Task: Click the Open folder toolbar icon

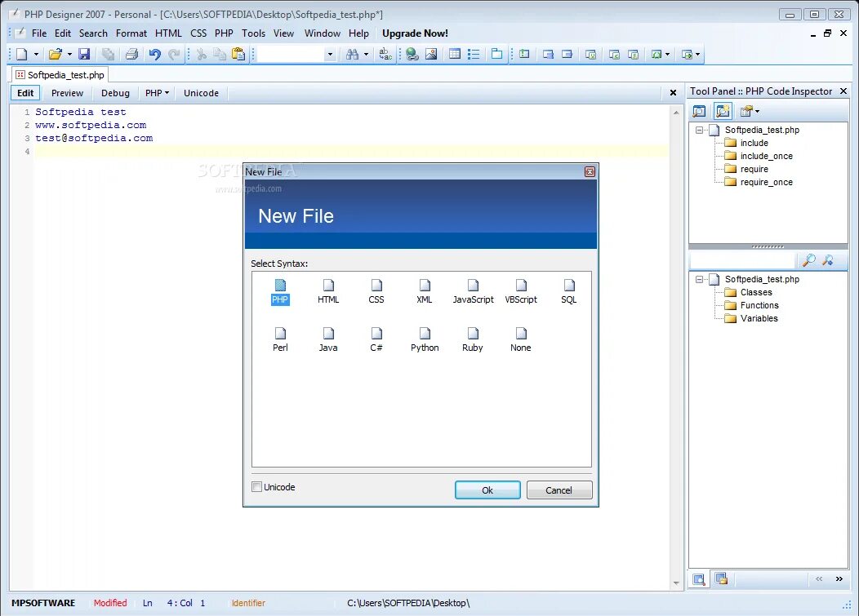Action: [x=55, y=54]
